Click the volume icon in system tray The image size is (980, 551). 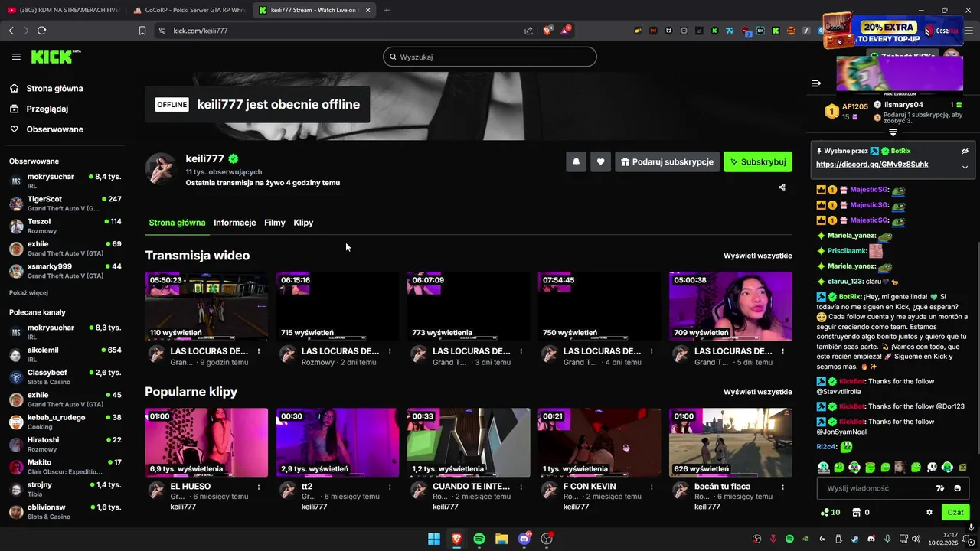click(x=916, y=539)
